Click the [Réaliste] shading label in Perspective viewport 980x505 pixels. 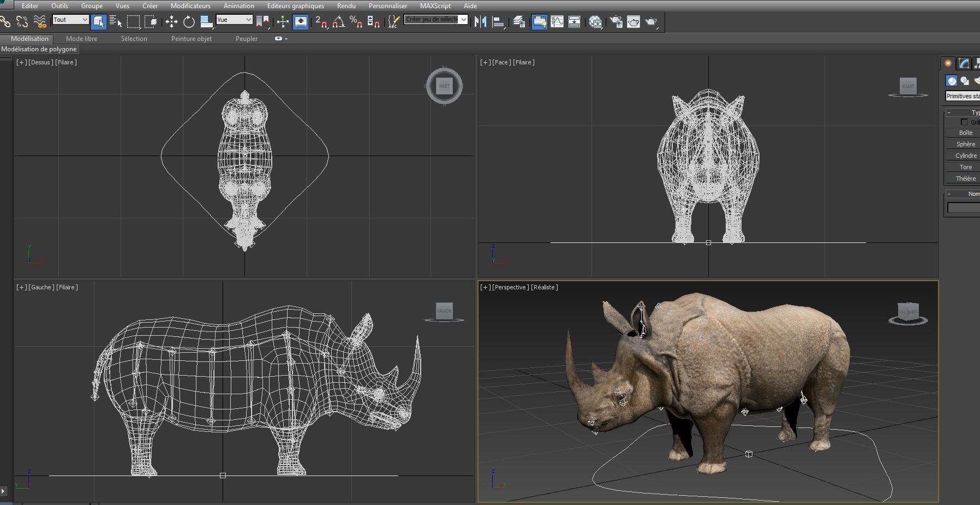(544, 287)
